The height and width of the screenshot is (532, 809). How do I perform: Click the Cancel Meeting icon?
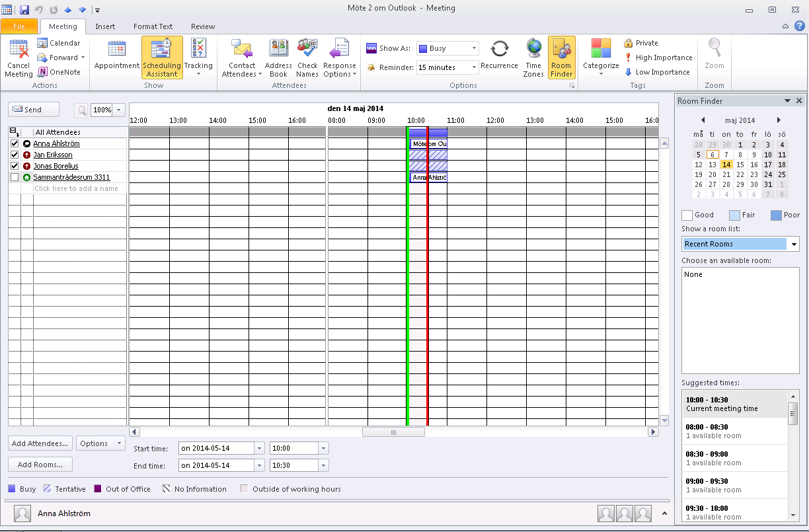point(19,58)
